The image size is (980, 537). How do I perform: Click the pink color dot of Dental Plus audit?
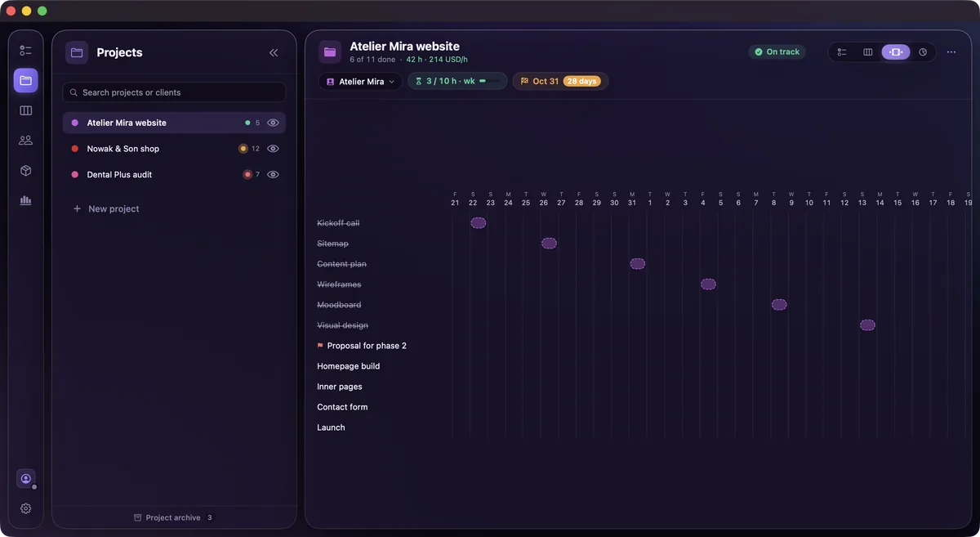pyautogui.click(x=75, y=175)
